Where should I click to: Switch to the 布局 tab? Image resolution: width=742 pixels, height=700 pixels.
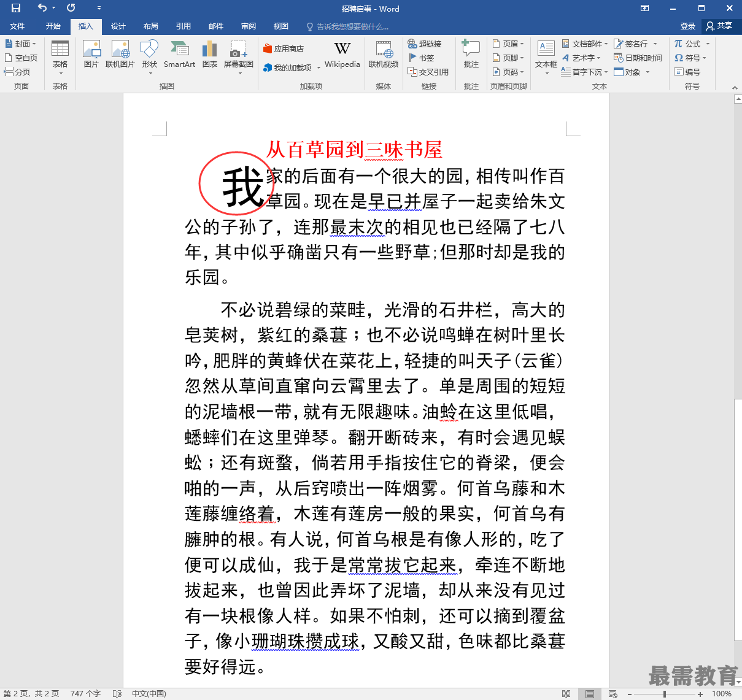click(x=151, y=26)
